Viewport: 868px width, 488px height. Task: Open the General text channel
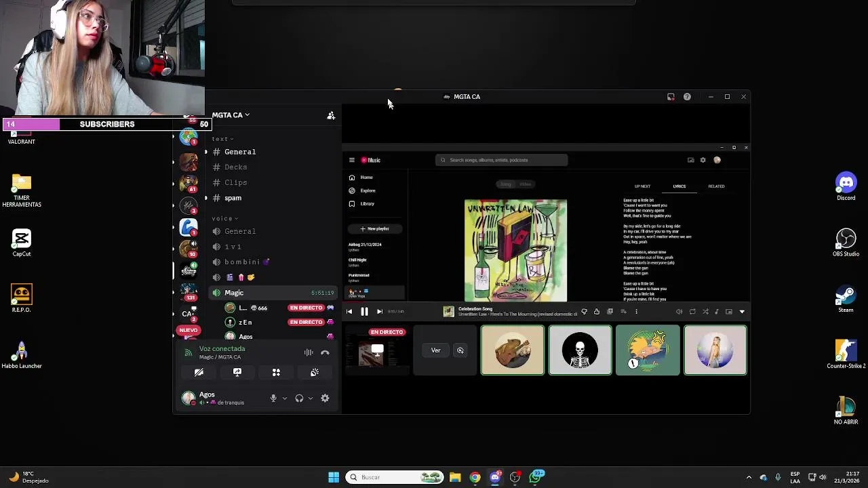pyautogui.click(x=271, y=152)
